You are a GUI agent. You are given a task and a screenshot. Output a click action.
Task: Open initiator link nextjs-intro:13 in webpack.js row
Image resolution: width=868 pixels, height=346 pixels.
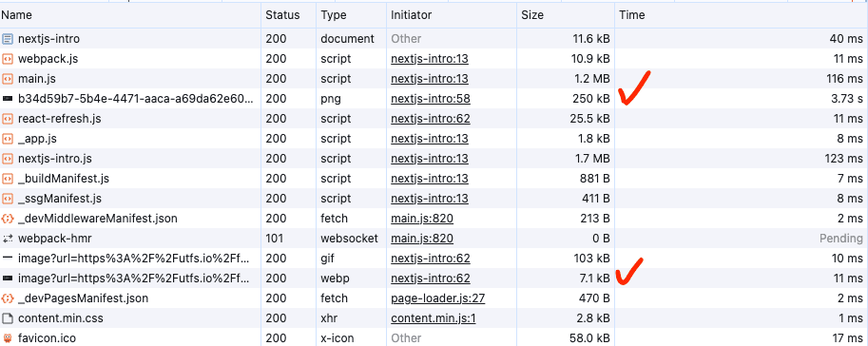point(430,59)
